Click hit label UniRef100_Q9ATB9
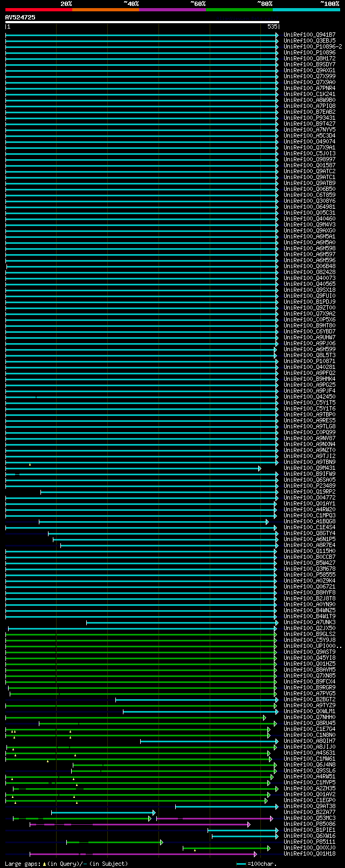345x868 pixels. pyautogui.click(x=309, y=183)
